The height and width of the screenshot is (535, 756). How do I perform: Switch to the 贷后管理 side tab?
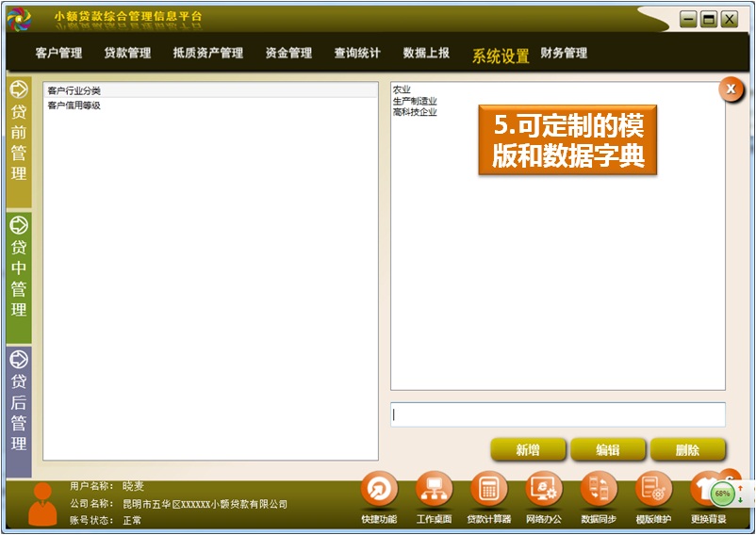coord(19,412)
